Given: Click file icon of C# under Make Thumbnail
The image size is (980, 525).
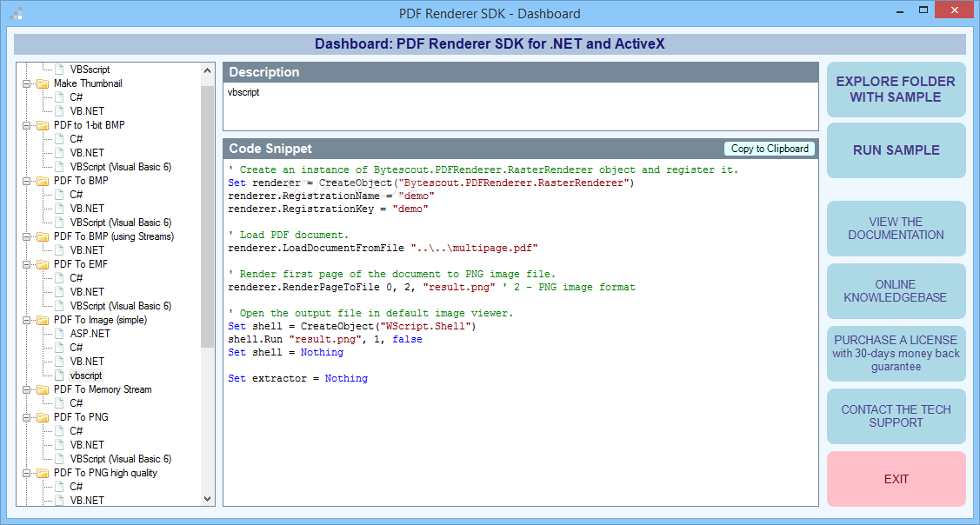Looking at the screenshot, I should pyautogui.click(x=59, y=97).
